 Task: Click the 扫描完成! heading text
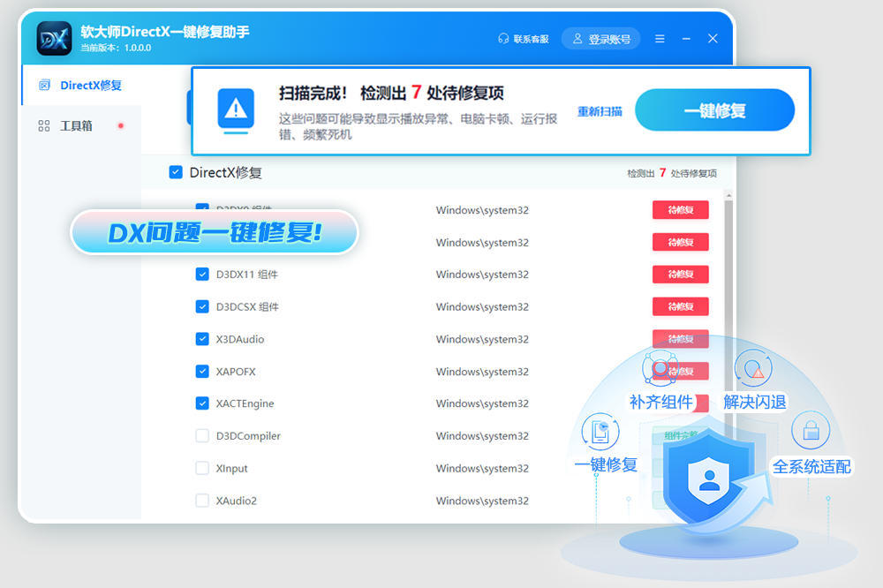coord(313,93)
